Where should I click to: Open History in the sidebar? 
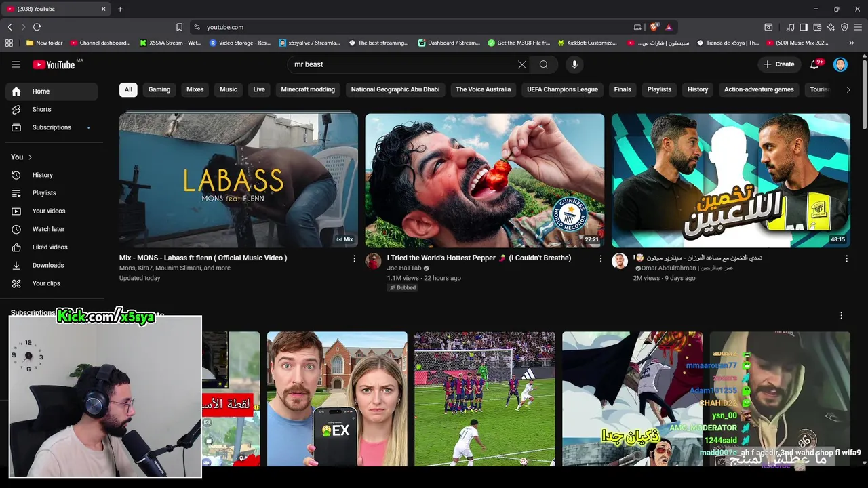[52, 175]
